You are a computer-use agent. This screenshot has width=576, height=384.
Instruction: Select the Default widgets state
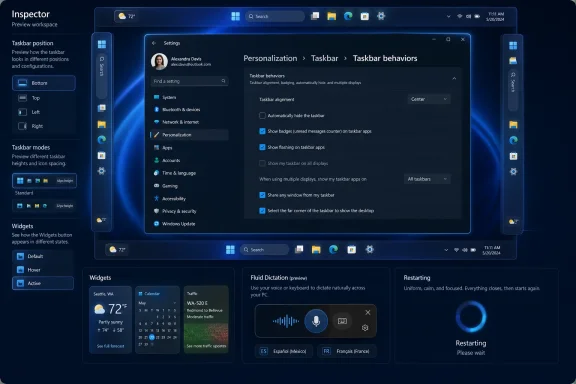[x=43, y=256]
